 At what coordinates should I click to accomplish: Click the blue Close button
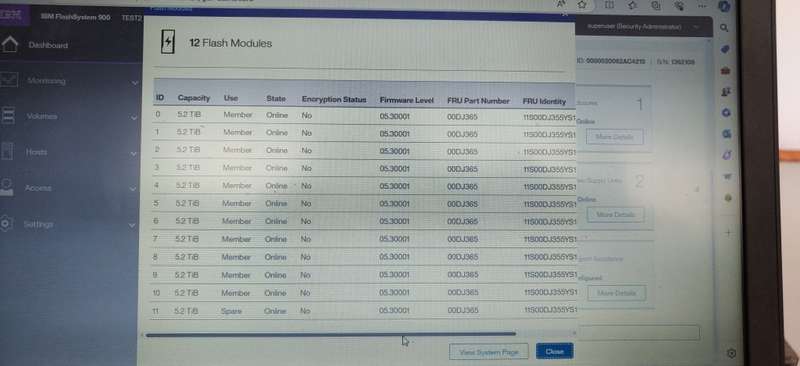555,351
